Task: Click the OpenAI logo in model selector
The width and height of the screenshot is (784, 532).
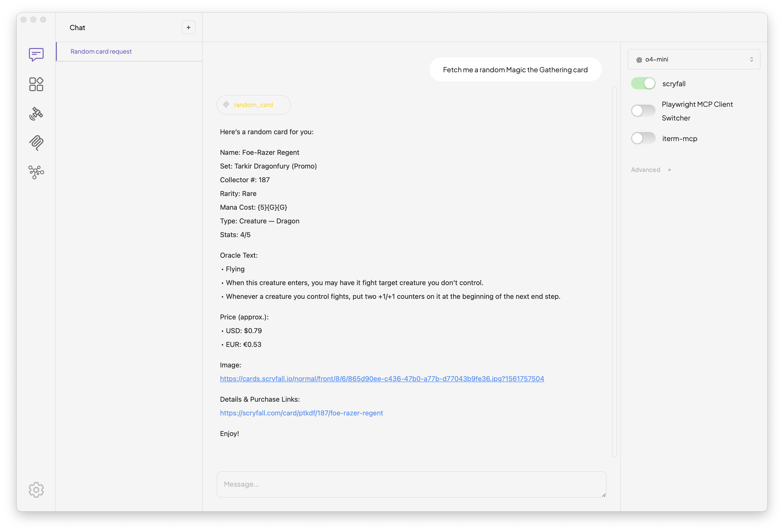Action: pyautogui.click(x=639, y=59)
